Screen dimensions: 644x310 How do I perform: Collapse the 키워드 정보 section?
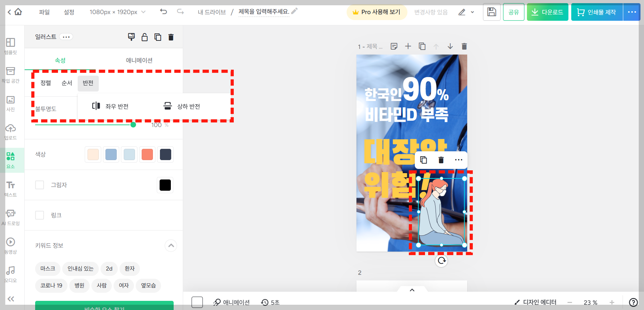pyautogui.click(x=171, y=245)
